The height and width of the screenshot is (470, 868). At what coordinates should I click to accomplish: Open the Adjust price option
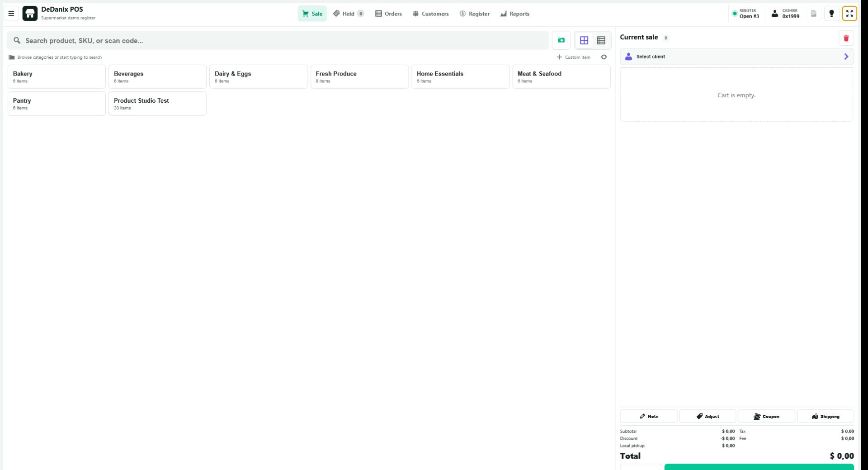tap(708, 416)
